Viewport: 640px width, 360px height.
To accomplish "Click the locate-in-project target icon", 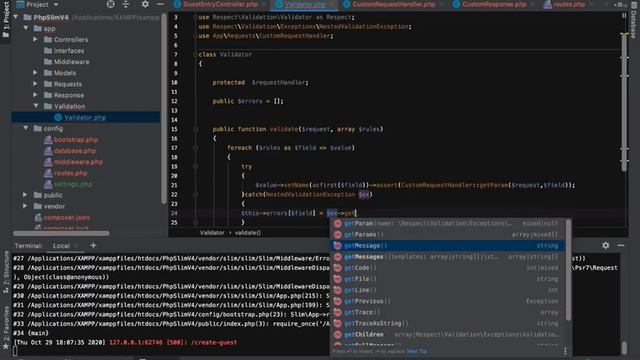I will [111, 4].
